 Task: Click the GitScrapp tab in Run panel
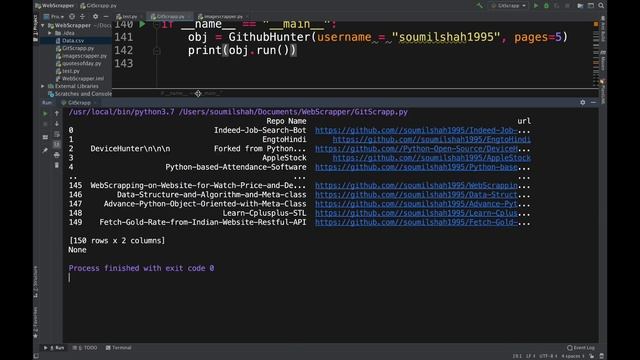pos(78,103)
